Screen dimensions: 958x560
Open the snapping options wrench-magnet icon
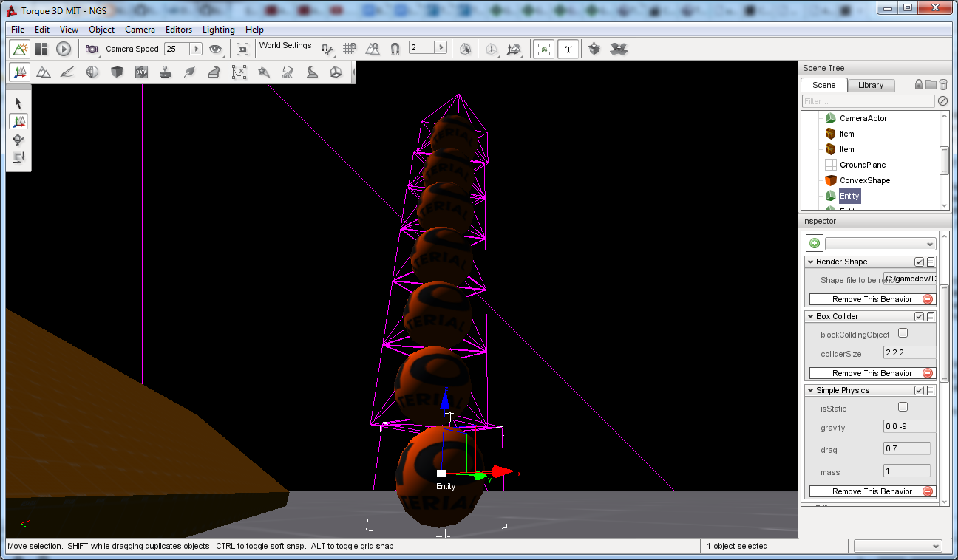(327, 49)
